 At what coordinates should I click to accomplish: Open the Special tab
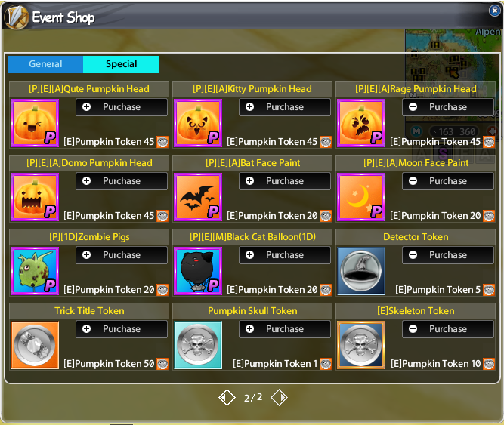pyautogui.click(x=121, y=64)
